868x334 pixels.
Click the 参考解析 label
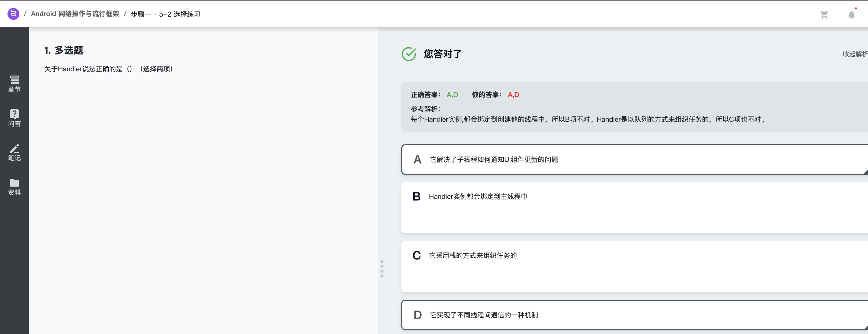tap(426, 109)
